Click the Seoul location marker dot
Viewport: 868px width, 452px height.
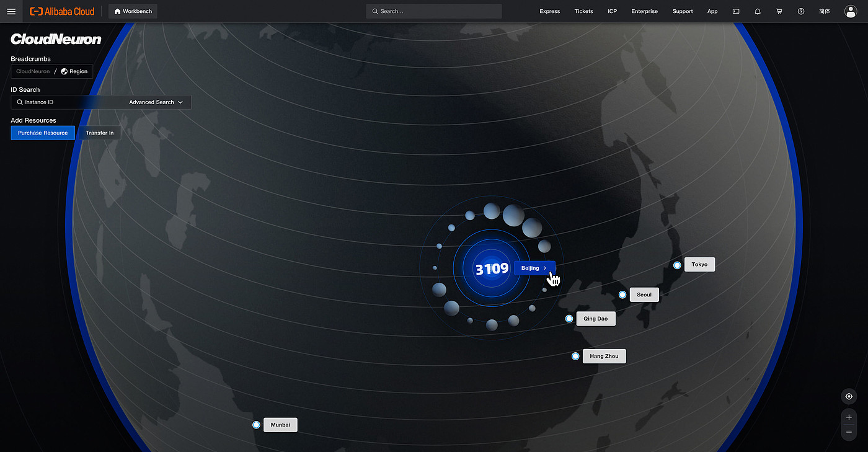pyautogui.click(x=622, y=295)
